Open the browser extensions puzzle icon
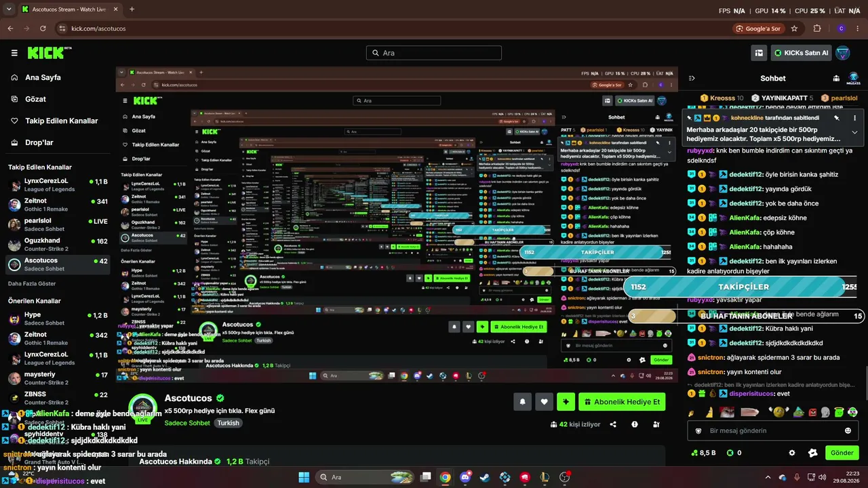 [817, 28]
